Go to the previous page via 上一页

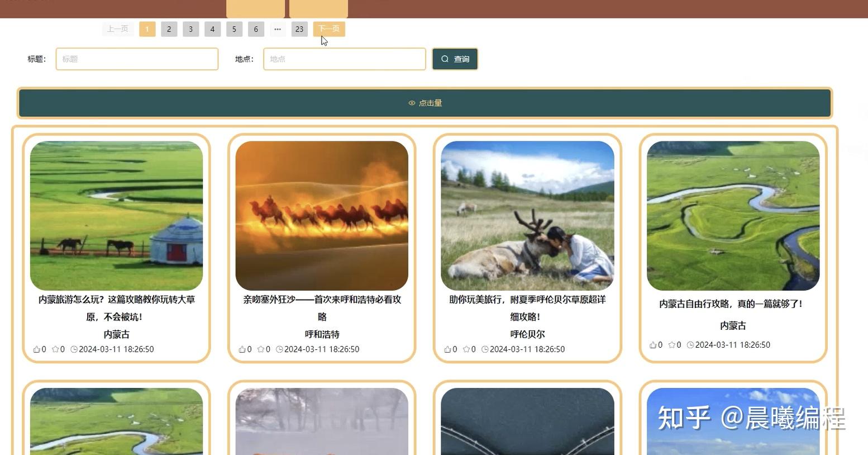(x=117, y=29)
